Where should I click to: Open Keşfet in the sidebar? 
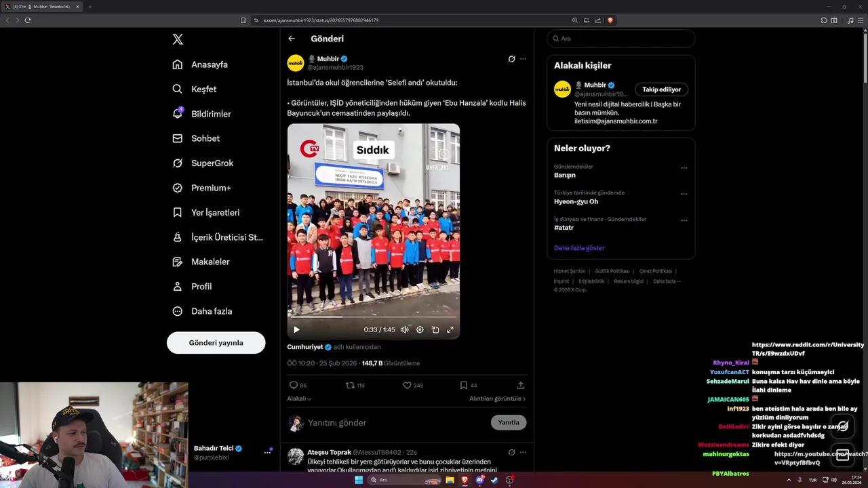point(195,89)
